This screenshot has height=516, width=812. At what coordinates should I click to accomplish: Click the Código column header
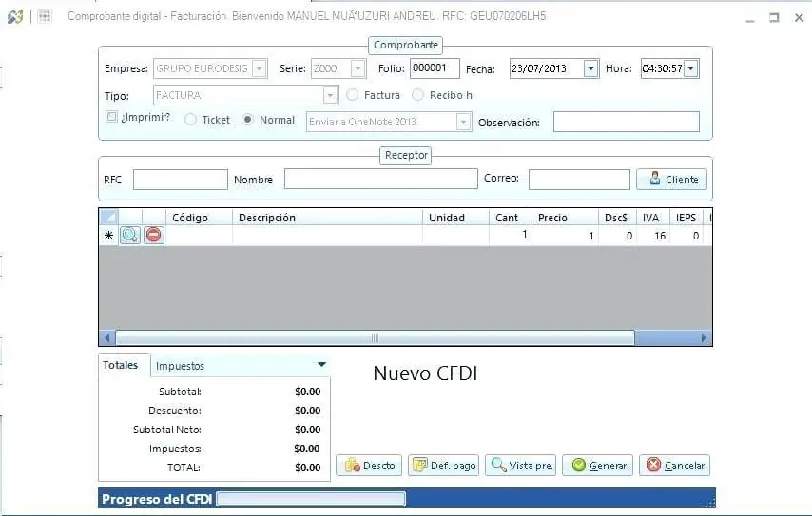pos(199,218)
